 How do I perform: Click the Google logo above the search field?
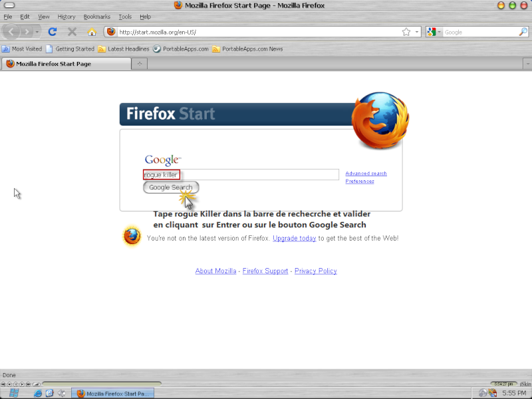point(163,160)
